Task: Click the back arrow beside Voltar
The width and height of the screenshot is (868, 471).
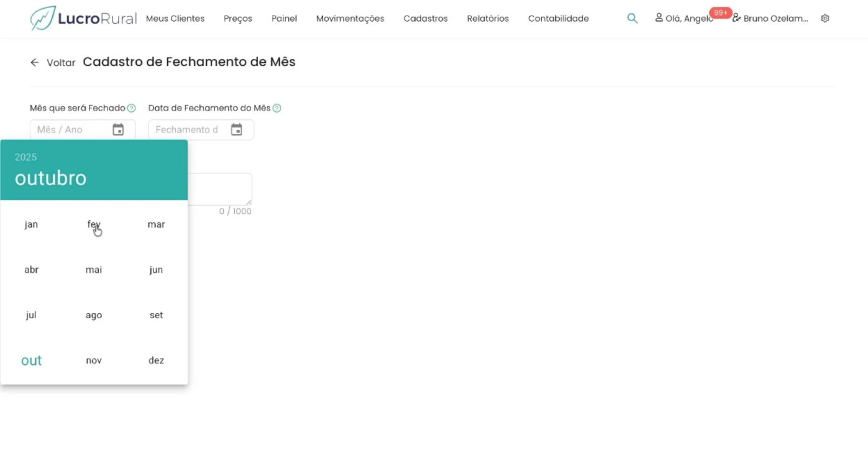Action: (x=35, y=62)
